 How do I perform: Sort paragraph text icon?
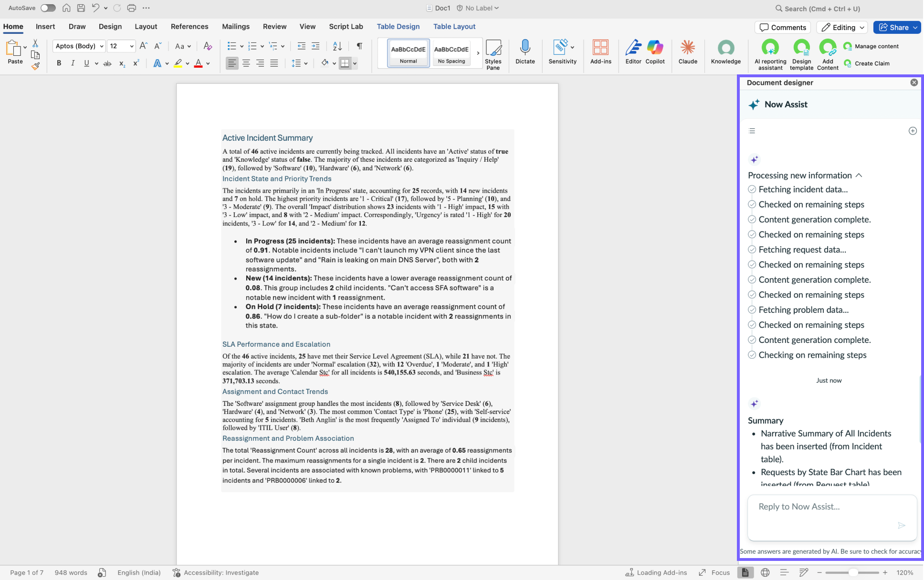click(337, 46)
